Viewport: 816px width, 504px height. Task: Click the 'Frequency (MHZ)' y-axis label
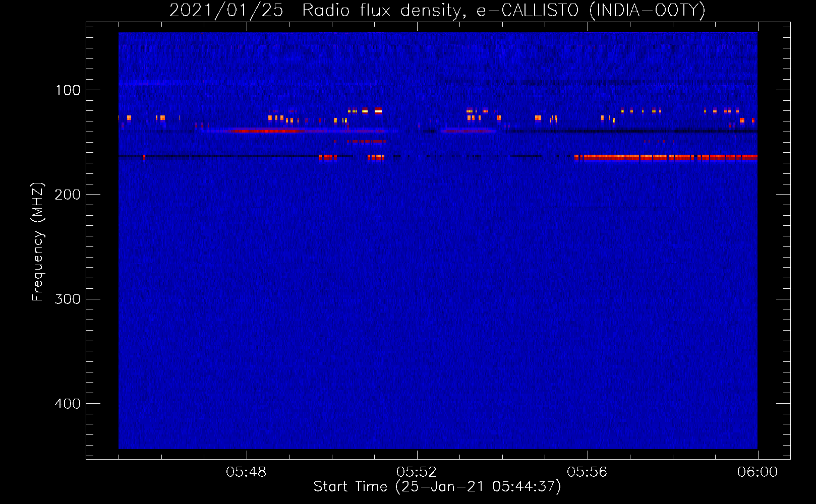(x=37, y=241)
